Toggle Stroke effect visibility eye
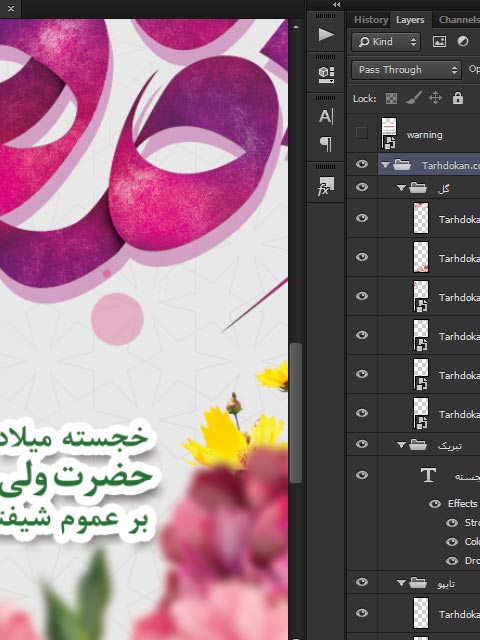 click(451, 523)
